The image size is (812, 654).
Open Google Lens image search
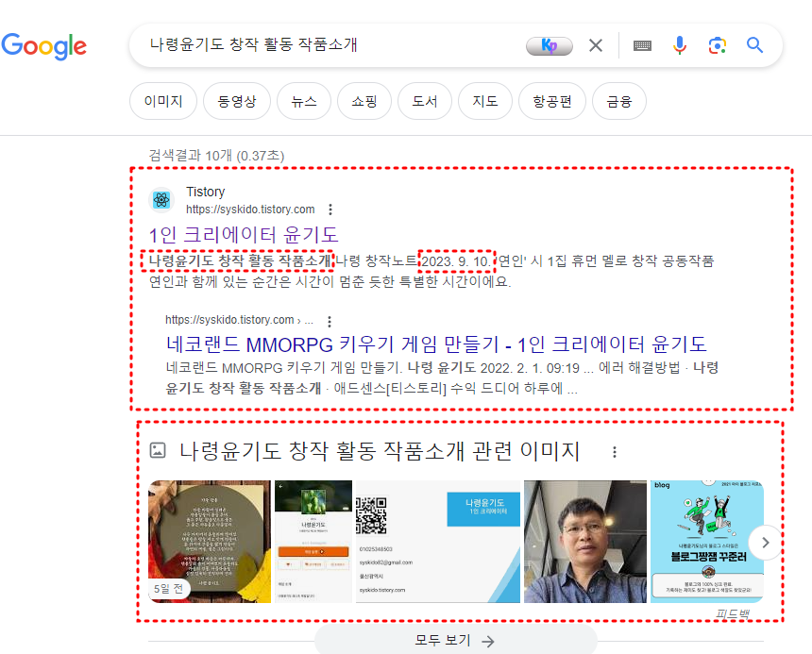pos(718,45)
